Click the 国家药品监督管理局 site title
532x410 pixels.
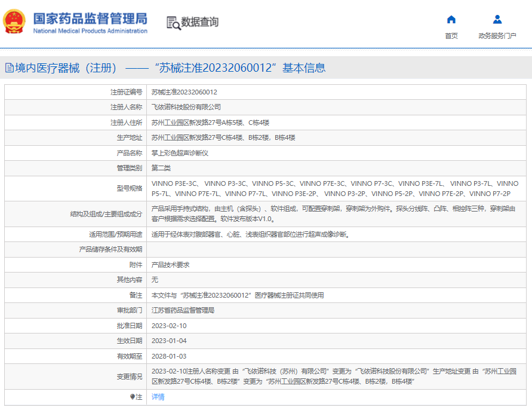click(x=90, y=19)
